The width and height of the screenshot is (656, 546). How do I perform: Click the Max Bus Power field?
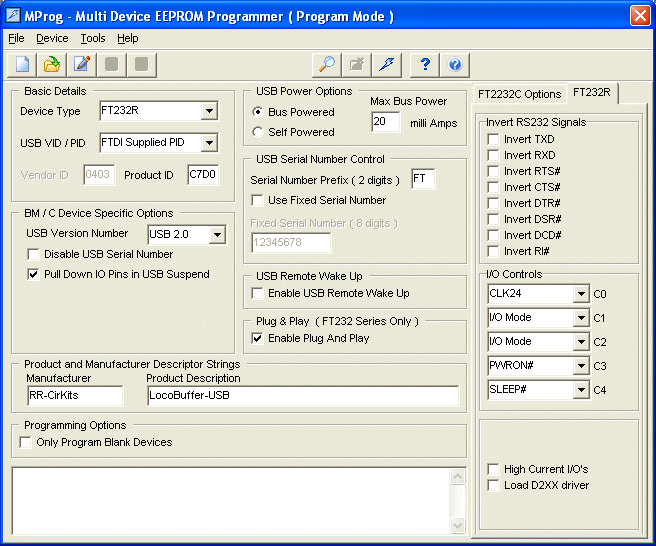pyautogui.click(x=385, y=122)
